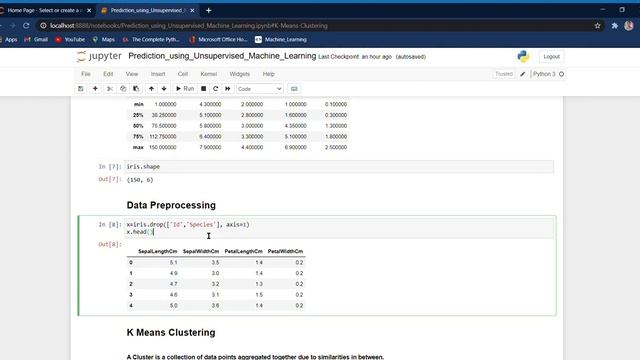Open the Edit menu
Viewport: 640px width, 360px height.
[x=108, y=74]
